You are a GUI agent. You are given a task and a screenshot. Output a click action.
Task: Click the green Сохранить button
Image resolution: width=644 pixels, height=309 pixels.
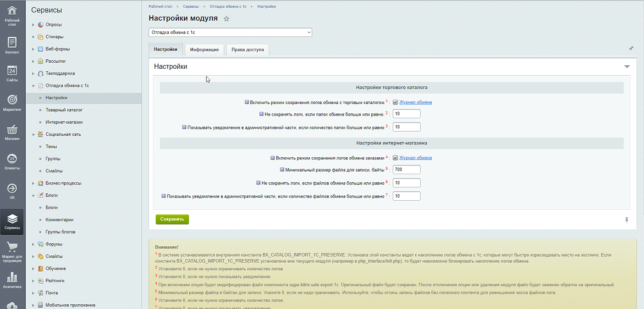coord(172,219)
